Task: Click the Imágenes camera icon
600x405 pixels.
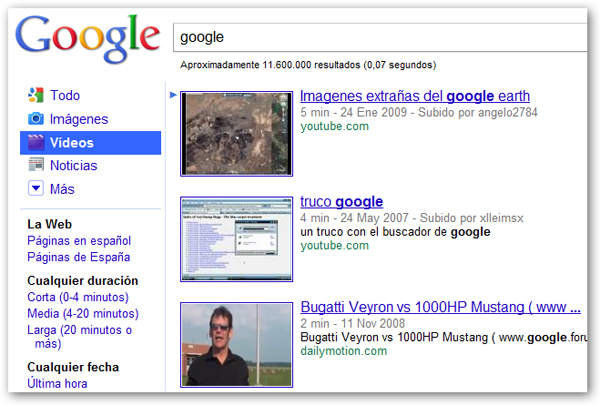Action: click(x=36, y=119)
